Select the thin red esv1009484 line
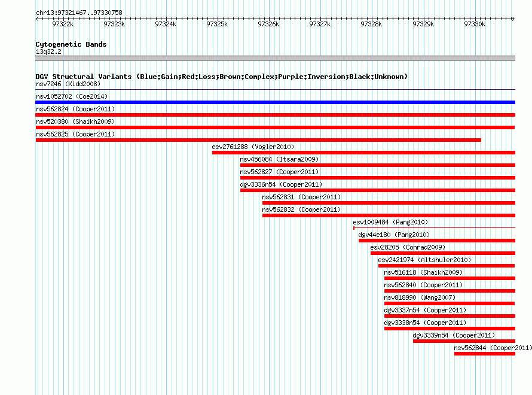Image resolution: width=532 pixels, height=395 pixels. (x=435, y=228)
